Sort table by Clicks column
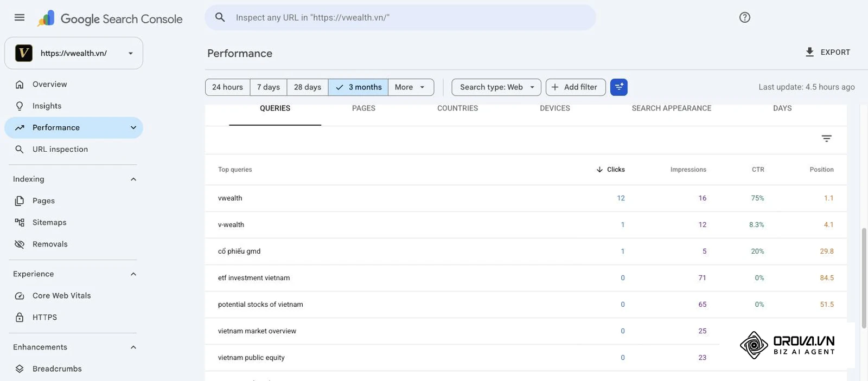Image resolution: width=868 pixels, height=381 pixels. 610,170
